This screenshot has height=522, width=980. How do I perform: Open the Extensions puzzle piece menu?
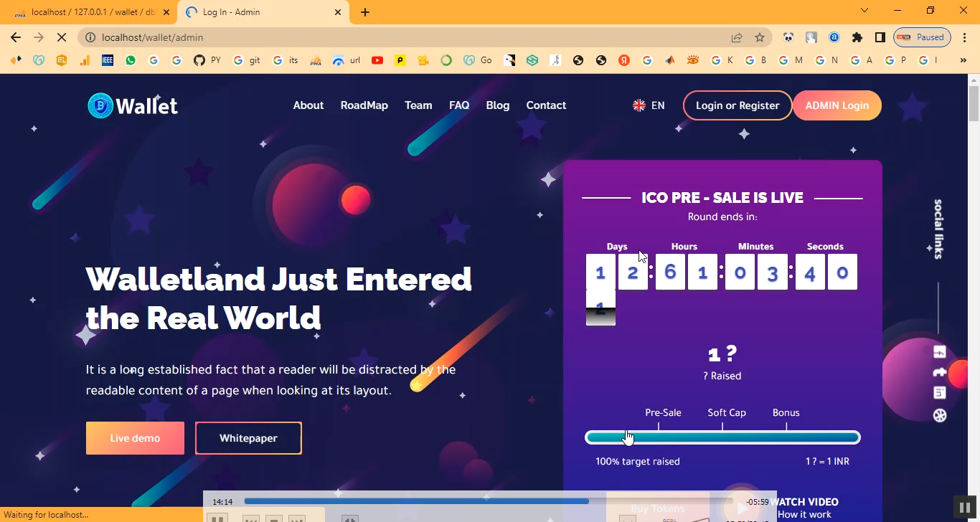[857, 37]
